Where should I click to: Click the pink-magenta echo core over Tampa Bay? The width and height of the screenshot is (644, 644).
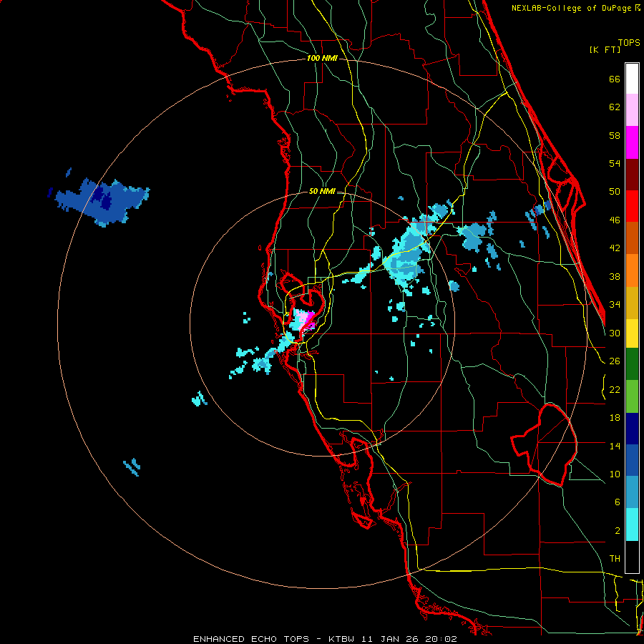306,320
